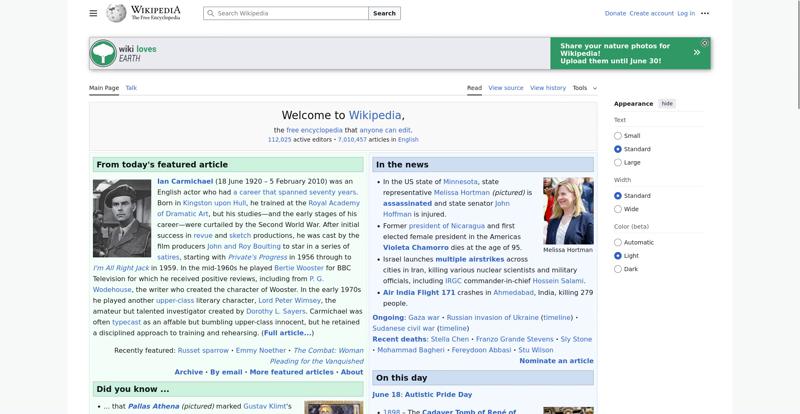Switch to the Main Page tab
Screen dimensions: 800x414
[104, 88]
